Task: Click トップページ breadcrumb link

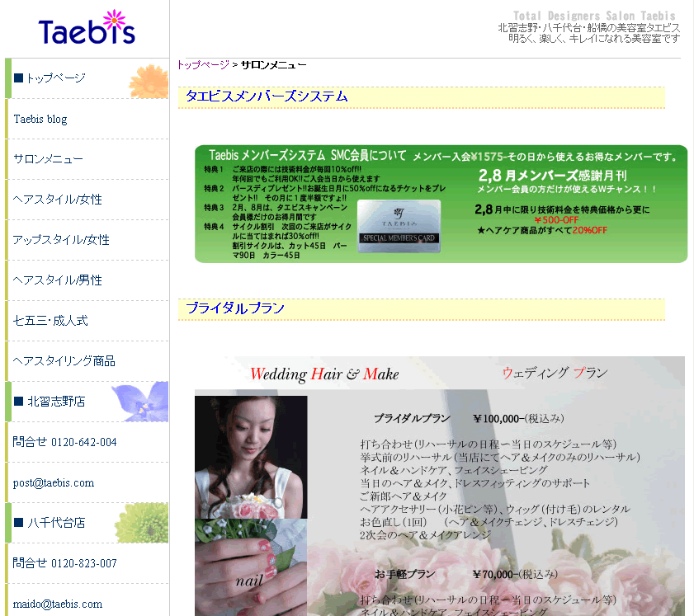Action: tap(203, 64)
